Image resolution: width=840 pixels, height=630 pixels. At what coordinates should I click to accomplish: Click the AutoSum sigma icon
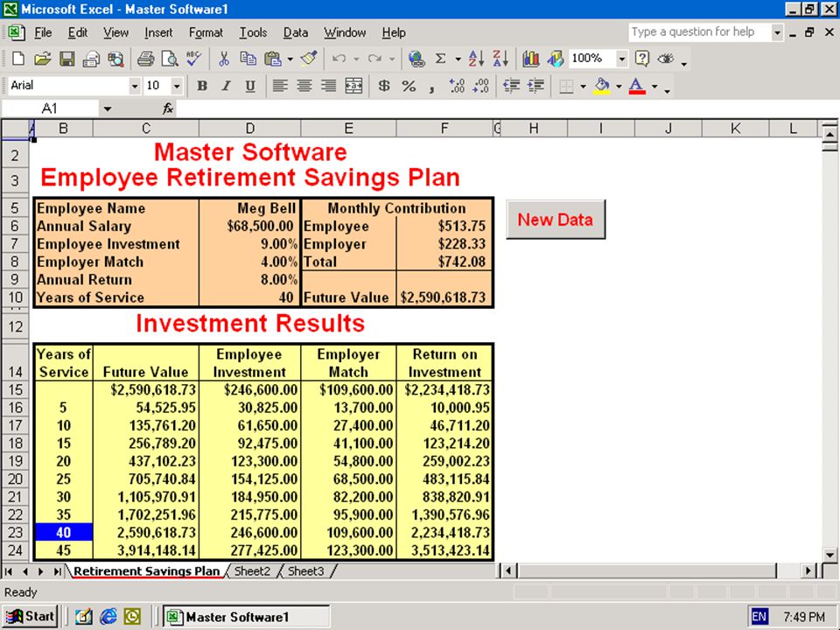point(440,59)
